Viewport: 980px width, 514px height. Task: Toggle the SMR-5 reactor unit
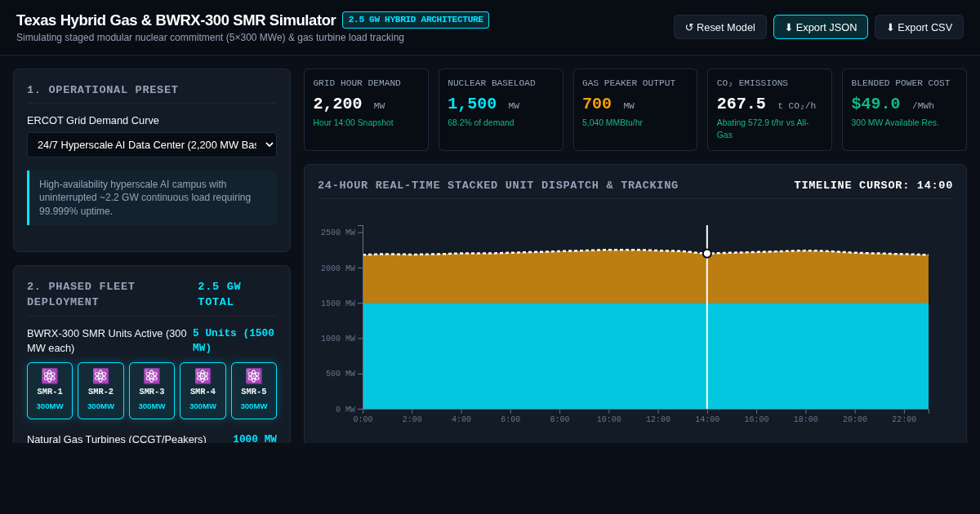[x=254, y=391]
